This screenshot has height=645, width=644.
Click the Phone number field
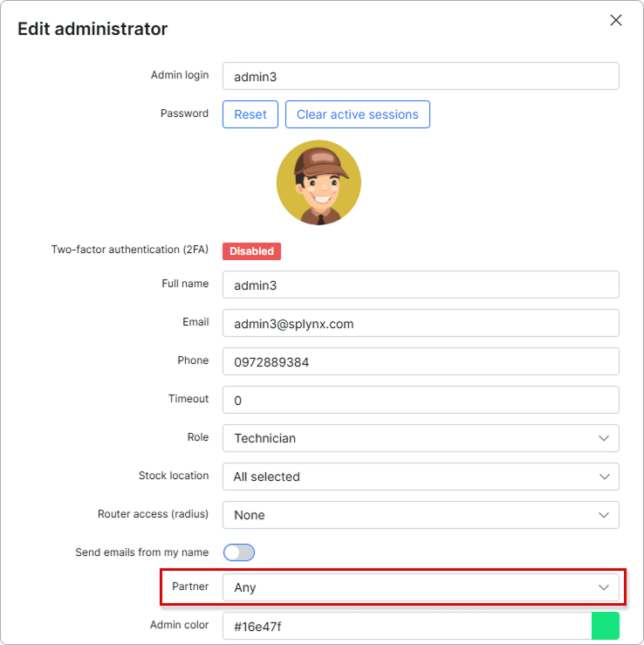(420, 361)
